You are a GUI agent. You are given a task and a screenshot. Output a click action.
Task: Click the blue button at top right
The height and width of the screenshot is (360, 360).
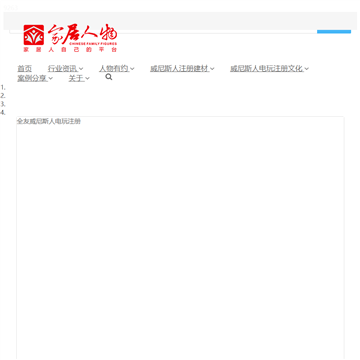[334, 32]
